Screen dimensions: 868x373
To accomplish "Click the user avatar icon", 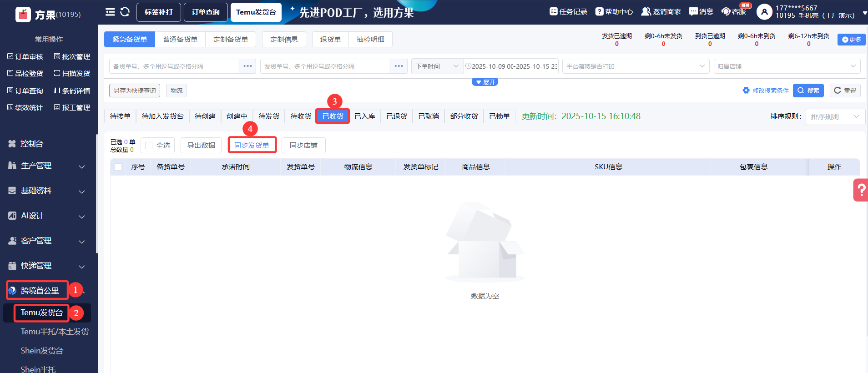I will [x=764, y=12].
